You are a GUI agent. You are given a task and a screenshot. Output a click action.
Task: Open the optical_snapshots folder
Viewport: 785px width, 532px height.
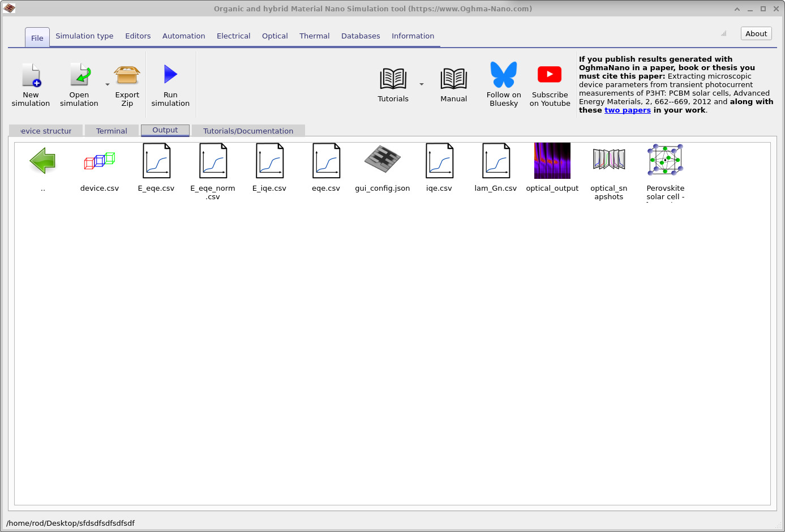(x=609, y=160)
